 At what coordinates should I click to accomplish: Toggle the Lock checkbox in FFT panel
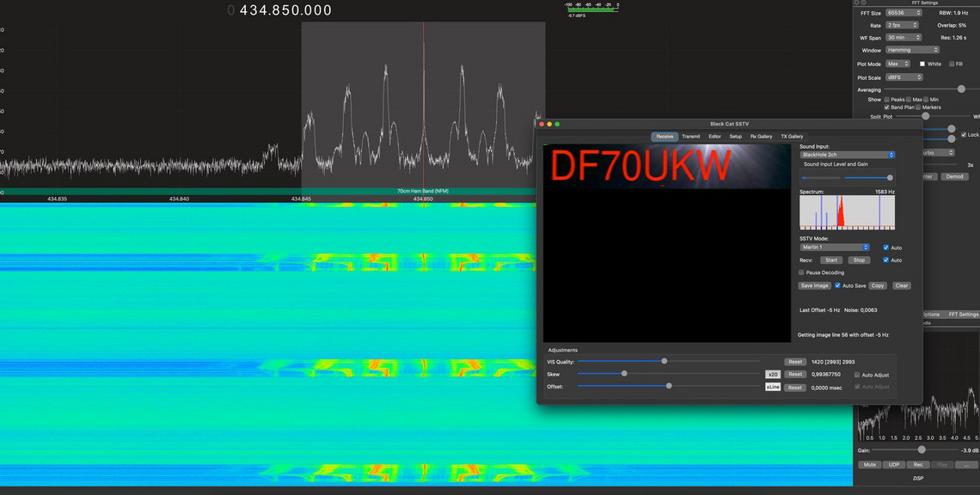(964, 135)
